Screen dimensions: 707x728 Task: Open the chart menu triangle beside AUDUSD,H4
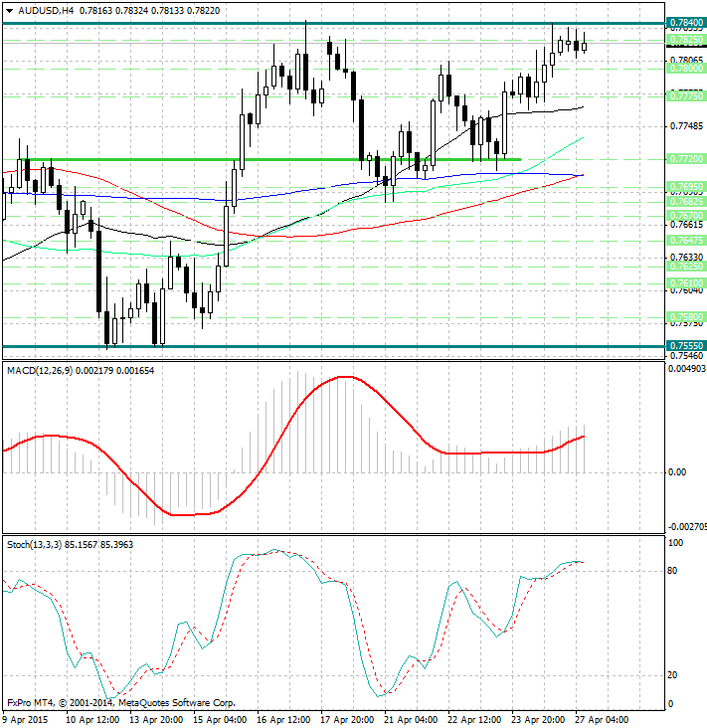point(9,11)
